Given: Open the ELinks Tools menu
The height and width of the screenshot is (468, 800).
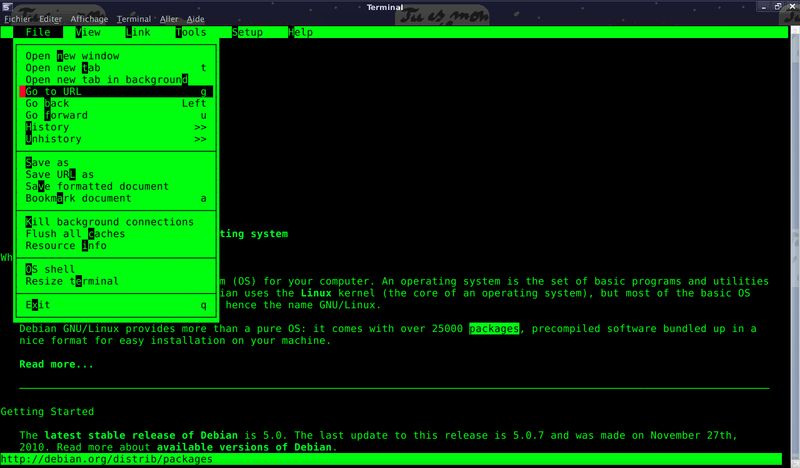Looking at the screenshot, I should point(191,32).
